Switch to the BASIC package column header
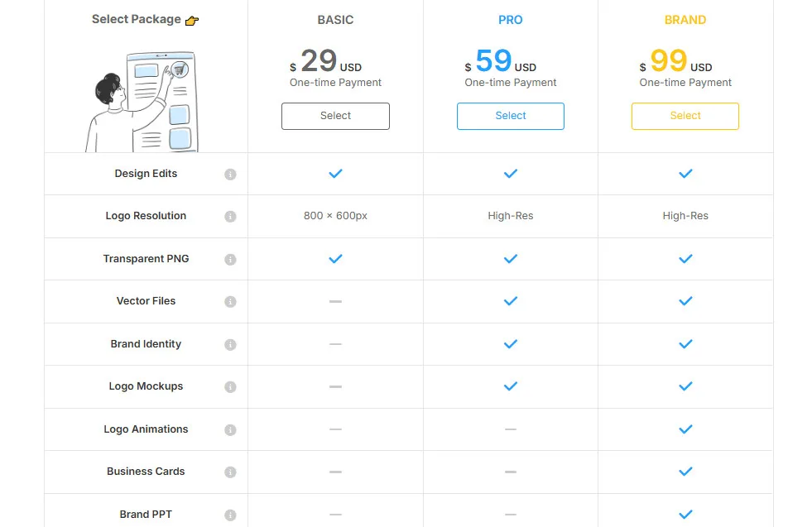Viewport: 812px width, 527px height. [x=335, y=19]
